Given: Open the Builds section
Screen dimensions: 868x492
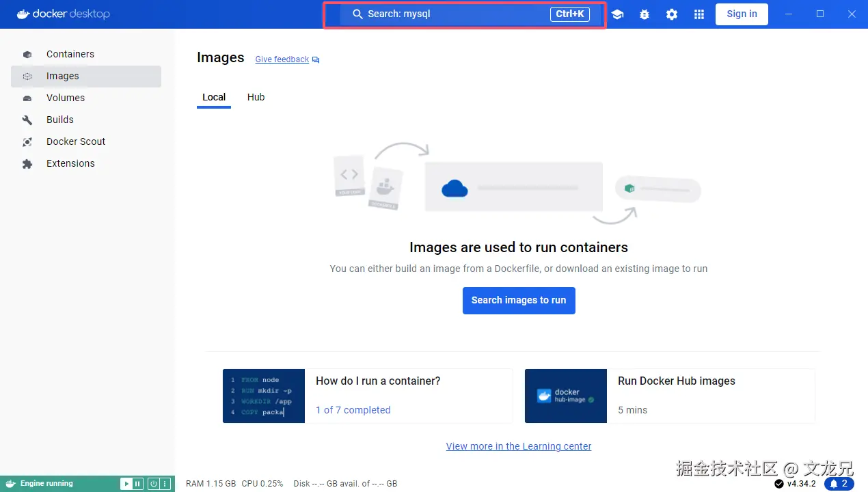Looking at the screenshot, I should 59,120.
